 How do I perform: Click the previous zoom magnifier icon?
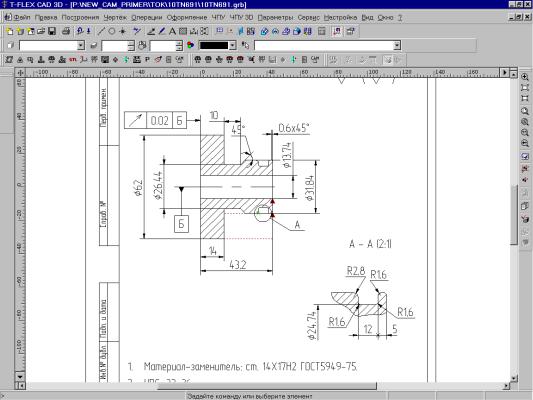pos(525,143)
